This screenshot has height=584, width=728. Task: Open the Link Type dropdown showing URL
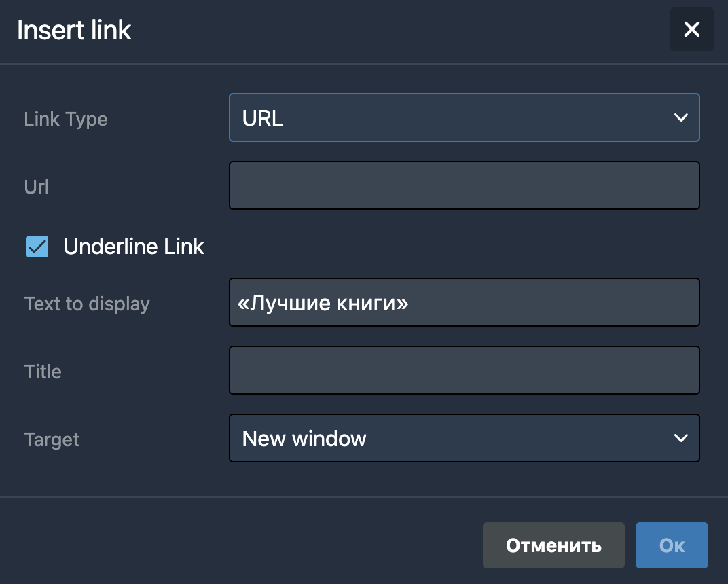pyautogui.click(x=465, y=117)
